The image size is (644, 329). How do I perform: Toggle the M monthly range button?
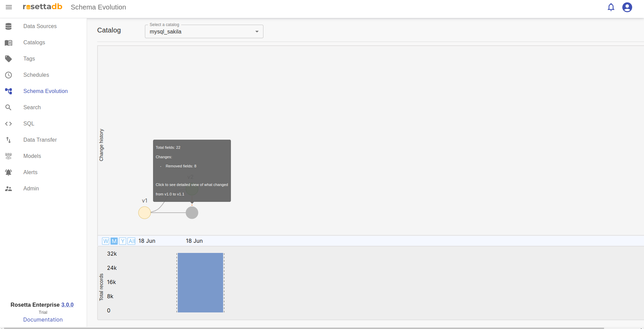114,241
